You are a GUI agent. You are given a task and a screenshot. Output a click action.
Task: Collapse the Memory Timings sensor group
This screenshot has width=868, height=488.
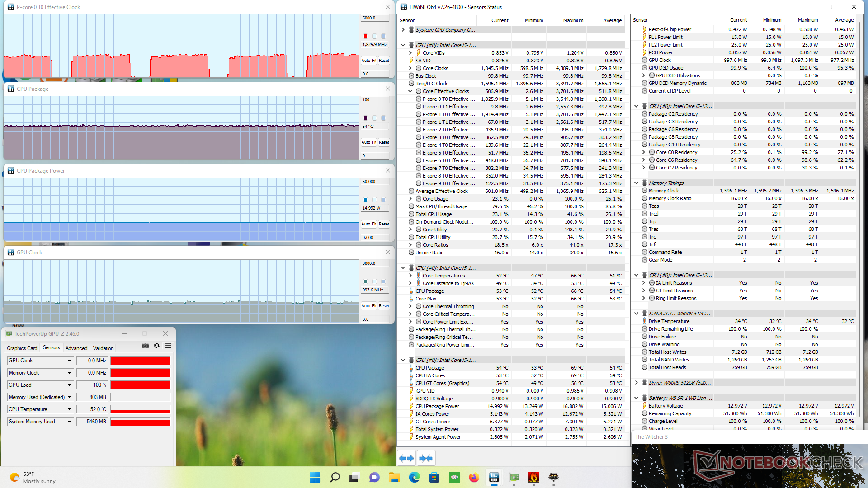tap(636, 183)
